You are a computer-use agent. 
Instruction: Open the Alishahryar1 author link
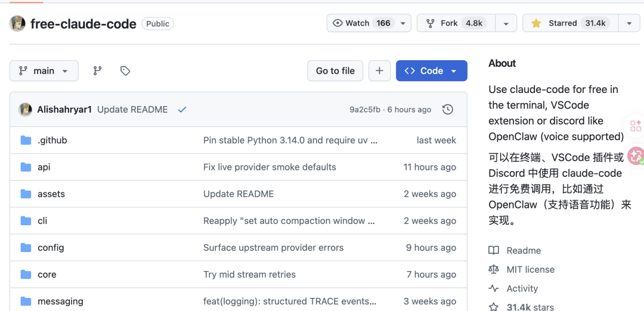pos(64,110)
